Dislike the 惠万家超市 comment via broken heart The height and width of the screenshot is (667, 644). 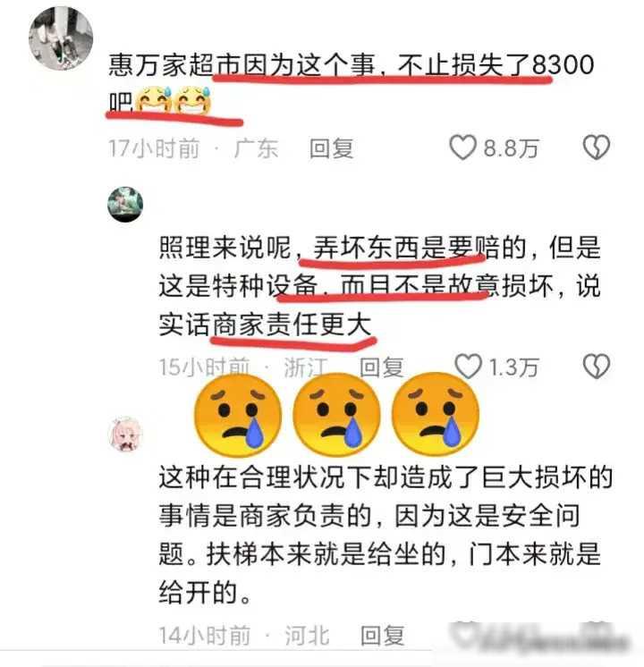click(x=596, y=148)
